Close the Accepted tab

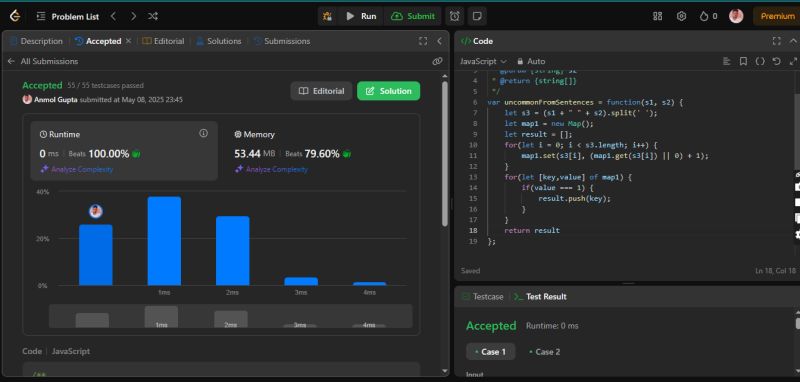(x=128, y=41)
